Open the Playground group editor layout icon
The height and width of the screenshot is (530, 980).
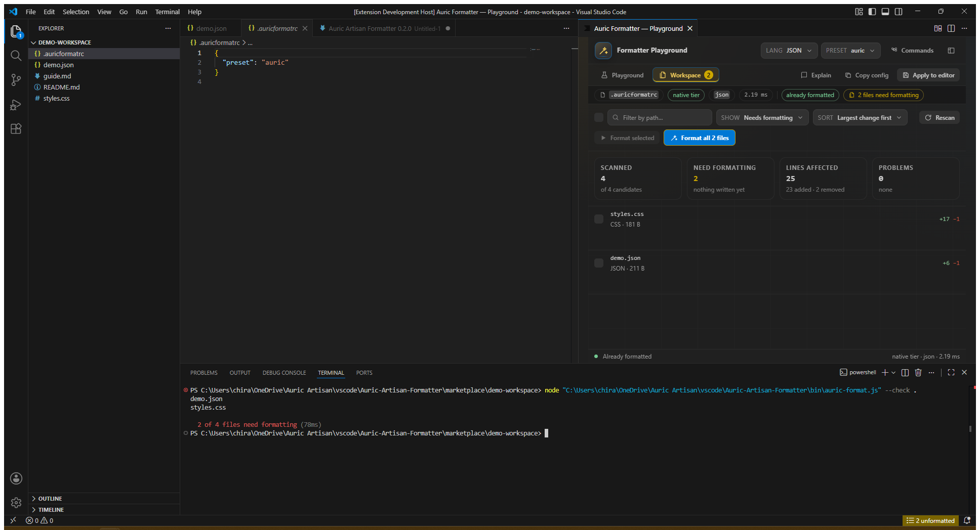pyautogui.click(x=938, y=28)
